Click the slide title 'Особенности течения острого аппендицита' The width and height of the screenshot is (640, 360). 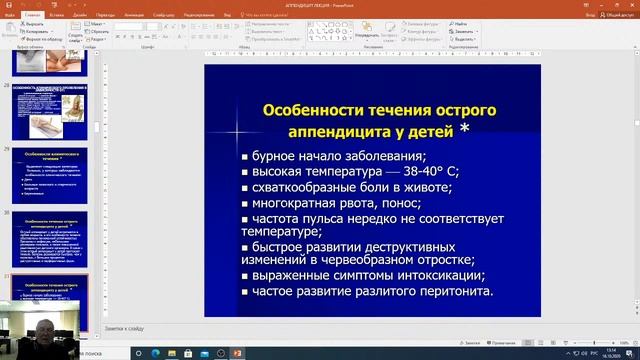(379, 121)
